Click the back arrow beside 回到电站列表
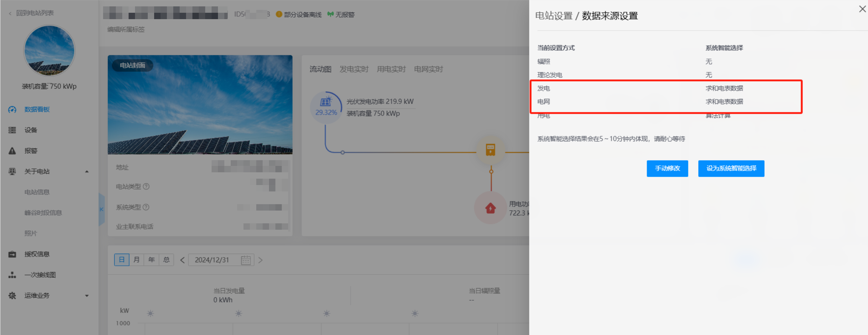 (x=10, y=13)
